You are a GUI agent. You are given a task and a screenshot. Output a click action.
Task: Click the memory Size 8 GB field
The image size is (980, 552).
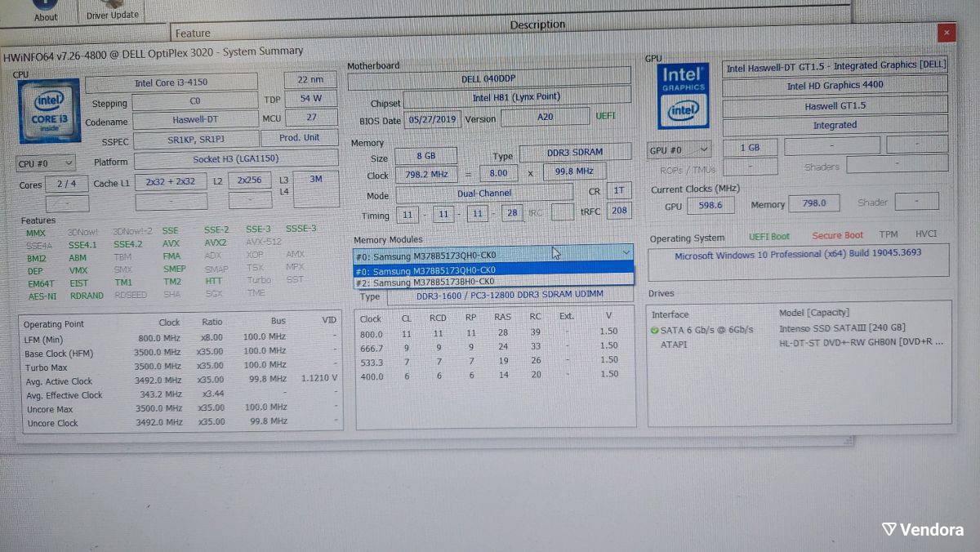(x=425, y=156)
